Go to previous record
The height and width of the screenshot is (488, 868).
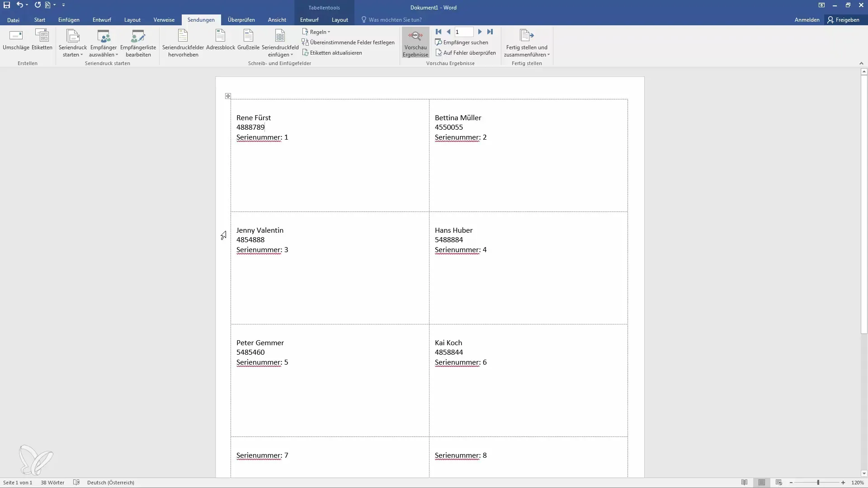coord(448,32)
